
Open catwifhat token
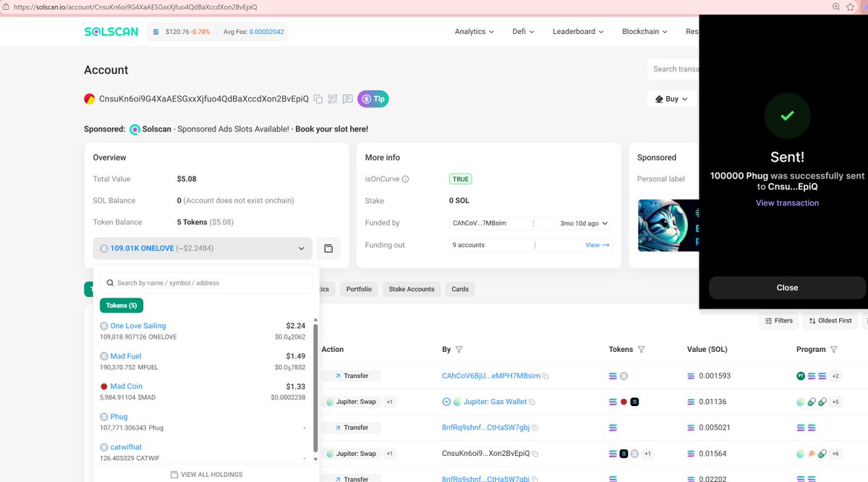point(126,447)
